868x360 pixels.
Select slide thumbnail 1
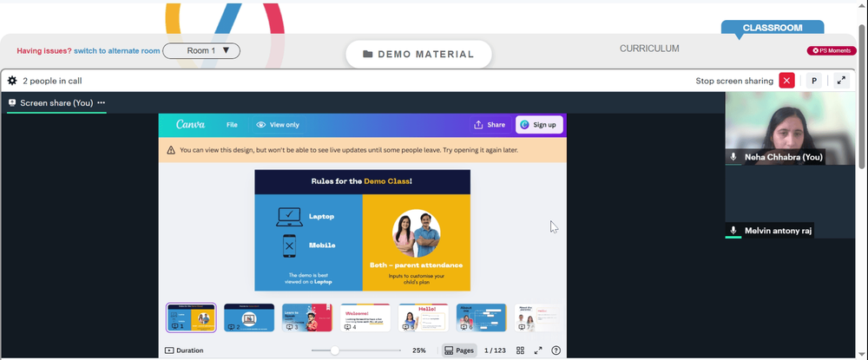tap(191, 317)
